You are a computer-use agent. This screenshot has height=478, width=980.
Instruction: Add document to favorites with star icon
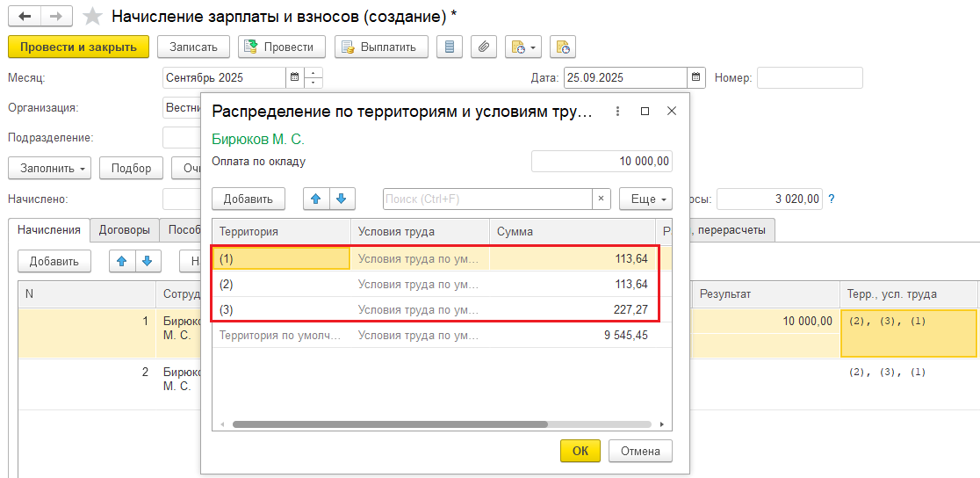92,17
